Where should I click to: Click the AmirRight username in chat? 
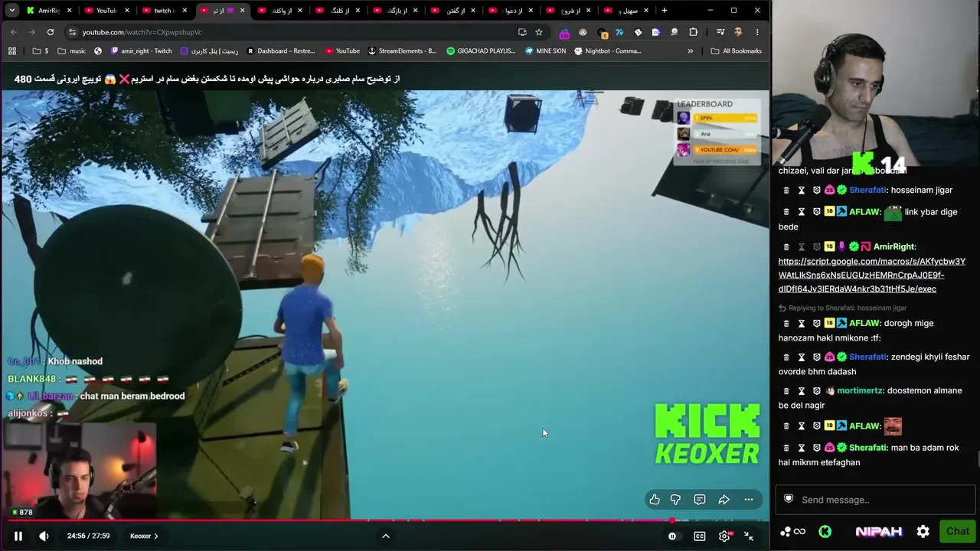click(894, 246)
